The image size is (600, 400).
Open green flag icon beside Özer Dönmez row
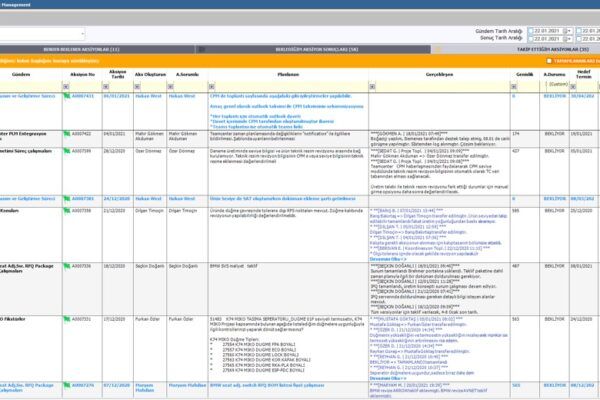[67, 151]
